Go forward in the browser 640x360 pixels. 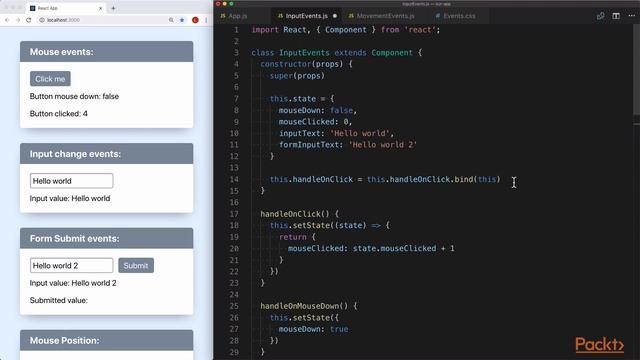pos(18,20)
